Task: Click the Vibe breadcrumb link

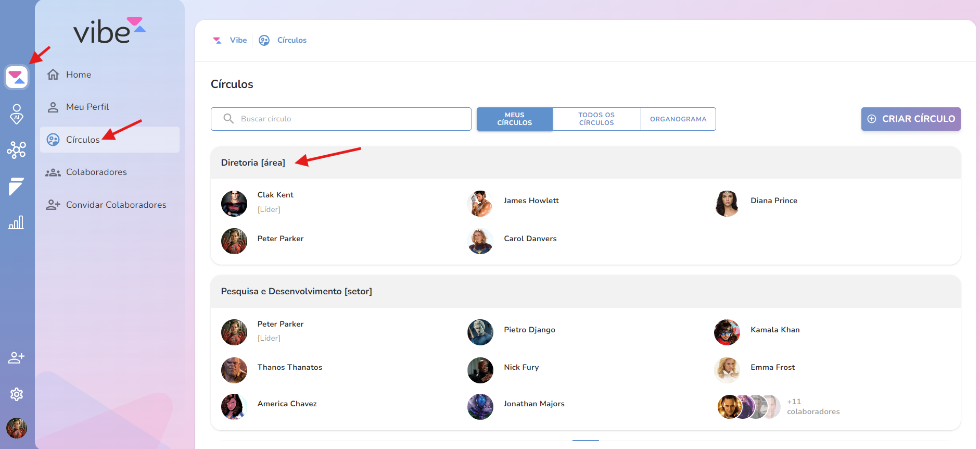Action: (238, 40)
